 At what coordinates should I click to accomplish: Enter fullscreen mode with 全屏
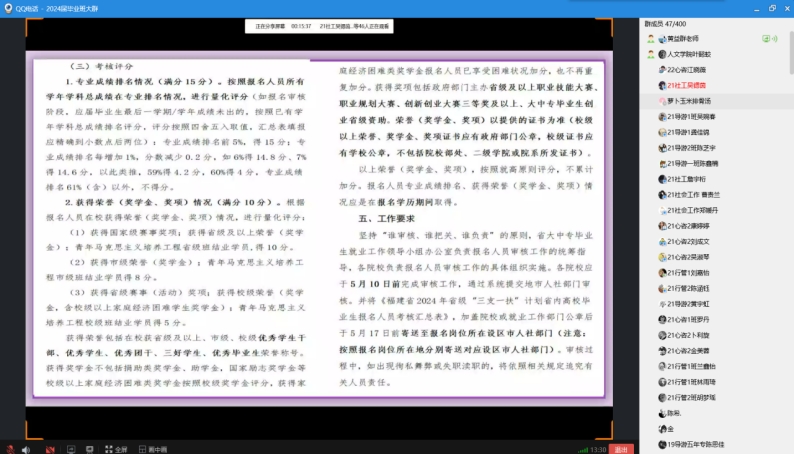114,449
